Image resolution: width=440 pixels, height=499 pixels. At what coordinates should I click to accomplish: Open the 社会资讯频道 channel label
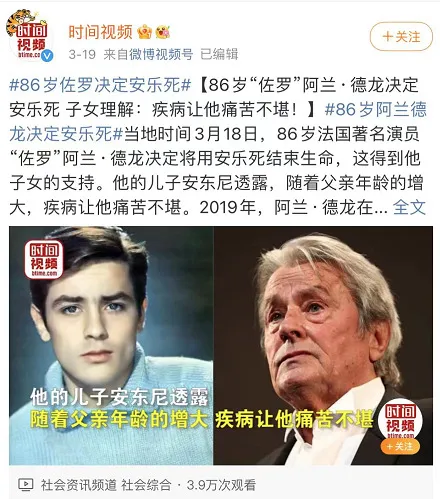tap(79, 485)
